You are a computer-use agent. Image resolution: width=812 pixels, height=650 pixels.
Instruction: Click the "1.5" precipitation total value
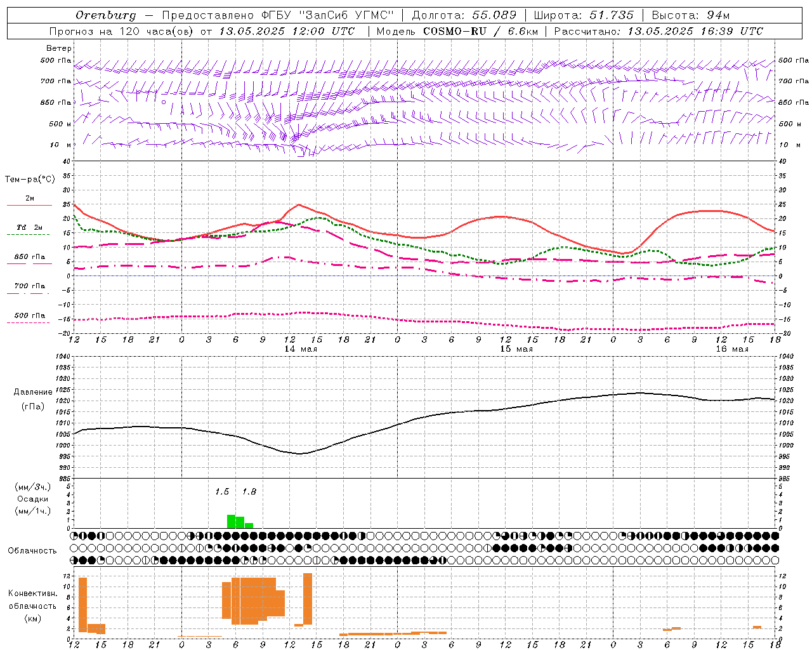tap(222, 492)
